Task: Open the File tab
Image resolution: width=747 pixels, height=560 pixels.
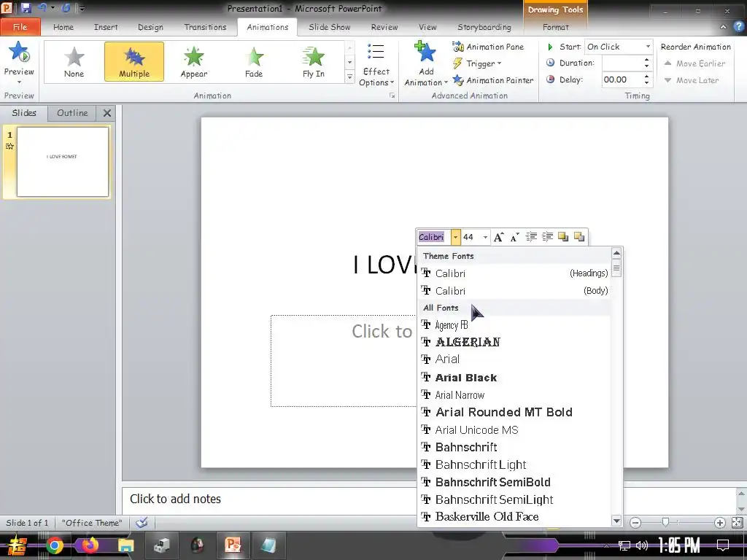Action: (20, 27)
